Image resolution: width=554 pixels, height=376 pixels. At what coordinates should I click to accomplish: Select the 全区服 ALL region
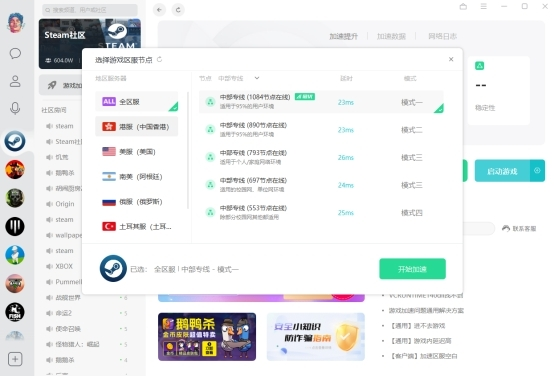[x=136, y=102]
